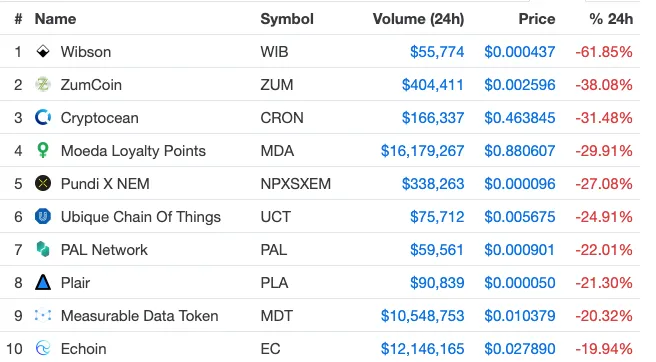This screenshot has height=362, width=656.
Task: Click the Echoin swirl icon
Action: pyautogui.click(x=43, y=348)
